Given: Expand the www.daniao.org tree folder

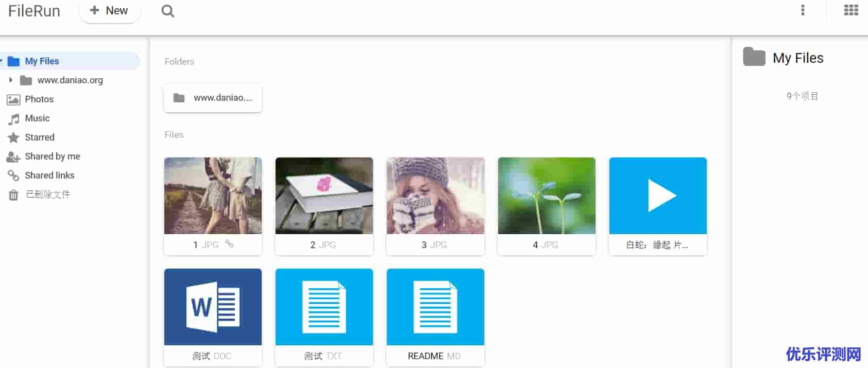Looking at the screenshot, I should [x=10, y=80].
